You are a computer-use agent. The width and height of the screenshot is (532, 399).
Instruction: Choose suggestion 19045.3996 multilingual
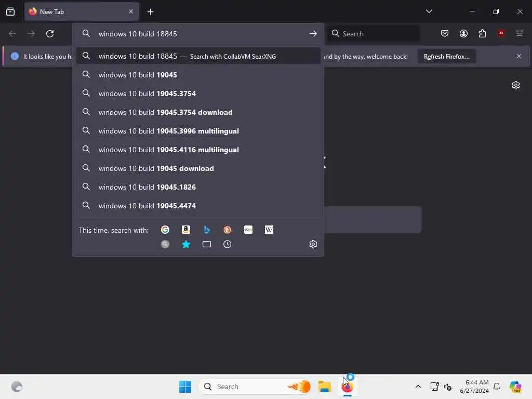(x=198, y=131)
